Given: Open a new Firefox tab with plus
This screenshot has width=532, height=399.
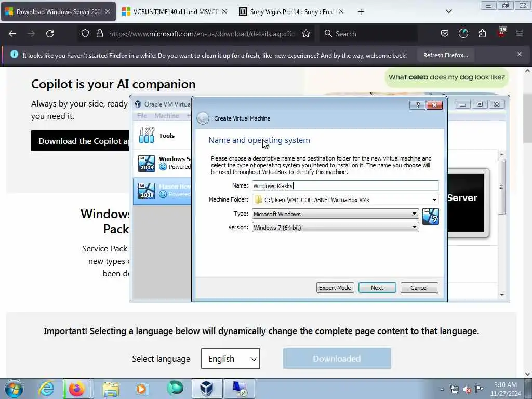Looking at the screenshot, I should tap(361, 12).
